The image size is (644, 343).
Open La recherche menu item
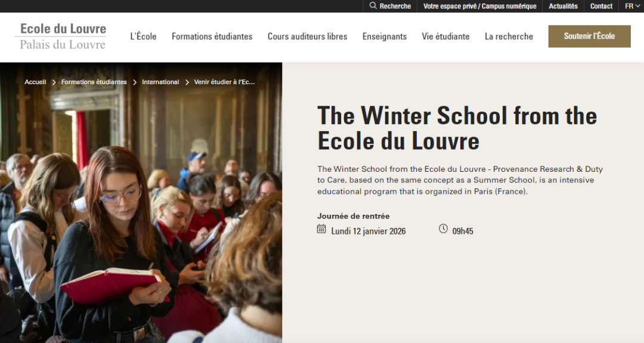509,36
